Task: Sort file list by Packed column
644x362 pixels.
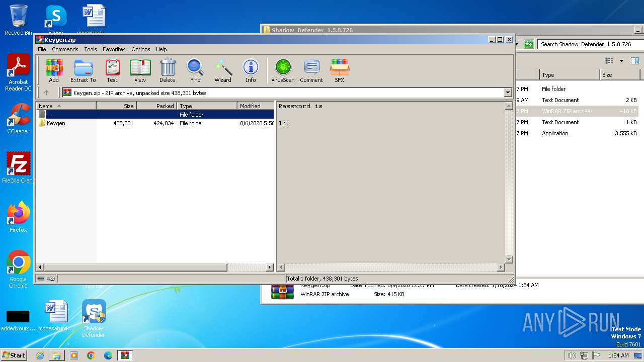Action: 156,106
